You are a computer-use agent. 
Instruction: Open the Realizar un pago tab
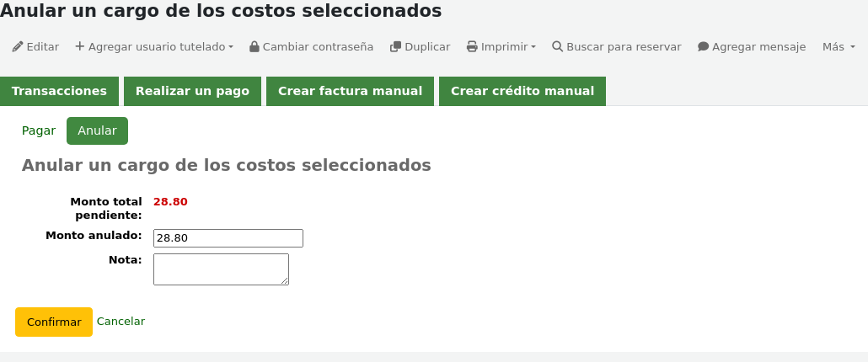point(192,91)
